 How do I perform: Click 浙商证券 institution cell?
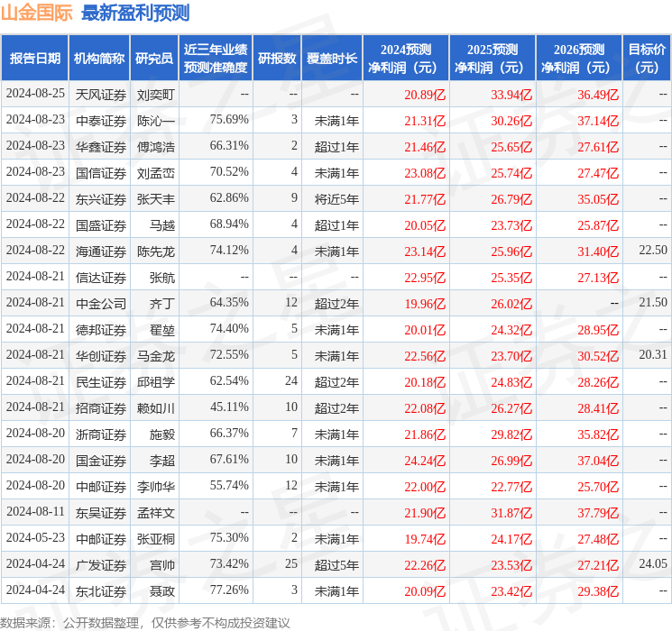101,434
